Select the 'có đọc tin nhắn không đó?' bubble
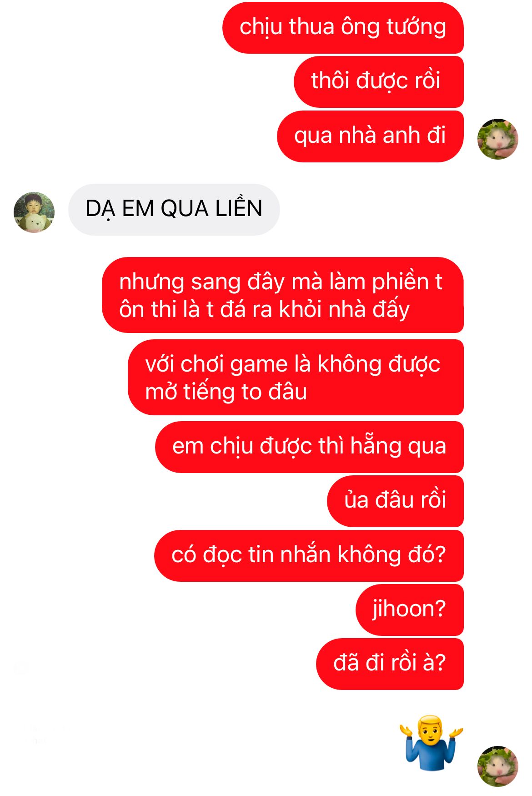Viewport: 532px width, 796px height. (309, 555)
